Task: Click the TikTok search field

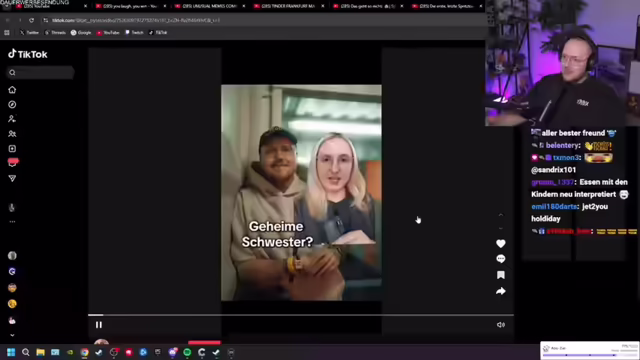Action: tap(40, 73)
